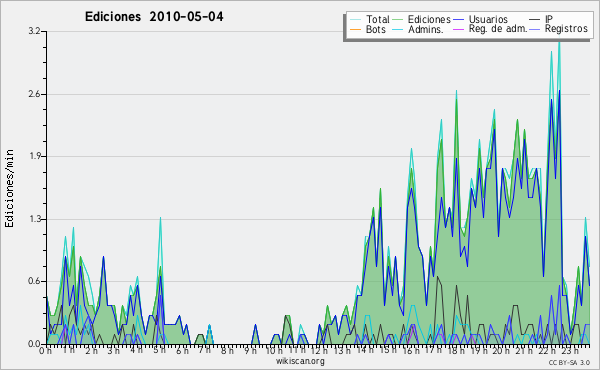Click the Bots legend color line
This screenshot has height=370, width=600.
tap(355, 29)
